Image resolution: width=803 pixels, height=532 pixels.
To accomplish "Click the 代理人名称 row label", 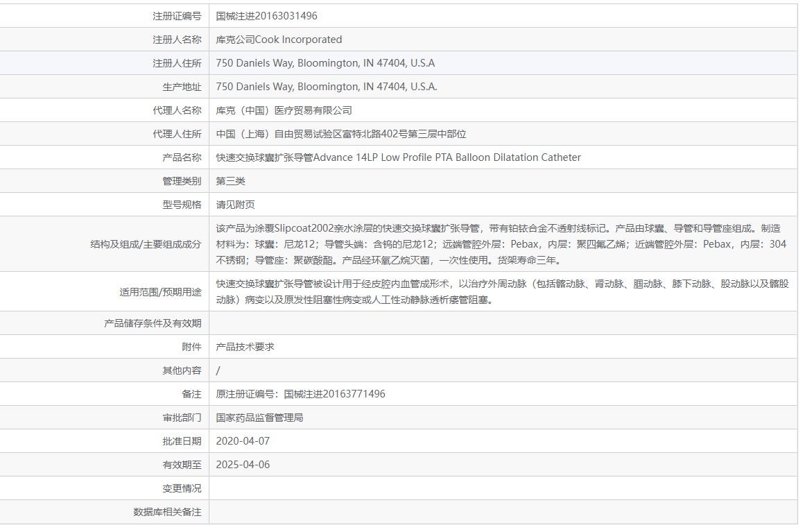I will tap(177, 110).
